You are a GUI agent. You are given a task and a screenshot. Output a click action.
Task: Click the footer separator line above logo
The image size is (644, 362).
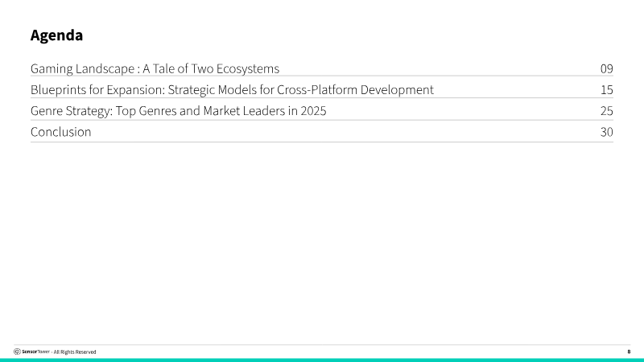322,345
